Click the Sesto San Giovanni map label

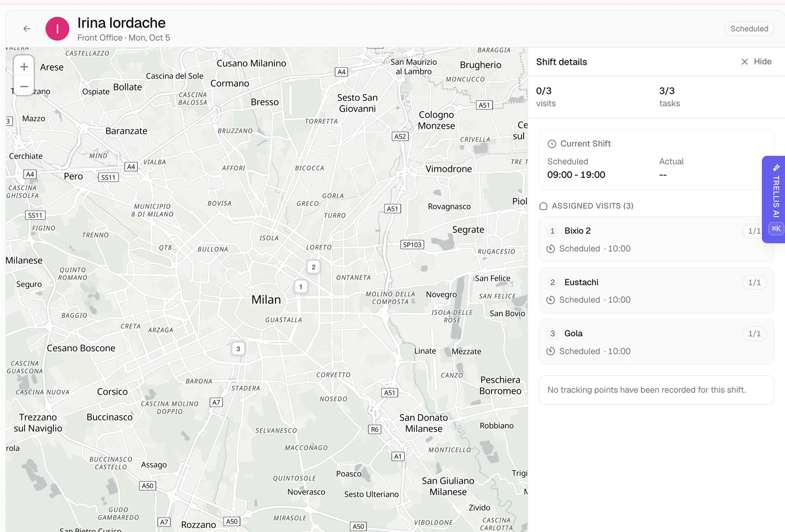click(357, 103)
